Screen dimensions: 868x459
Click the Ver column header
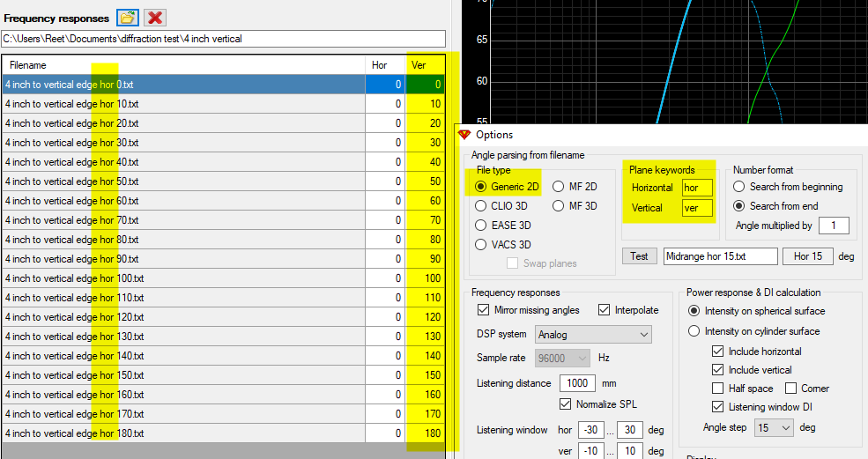point(425,65)
